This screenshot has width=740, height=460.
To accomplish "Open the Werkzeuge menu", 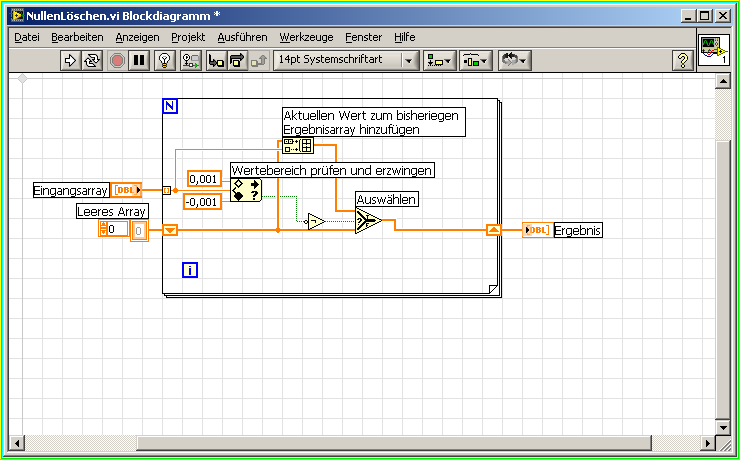I will [x=306, y=37].
